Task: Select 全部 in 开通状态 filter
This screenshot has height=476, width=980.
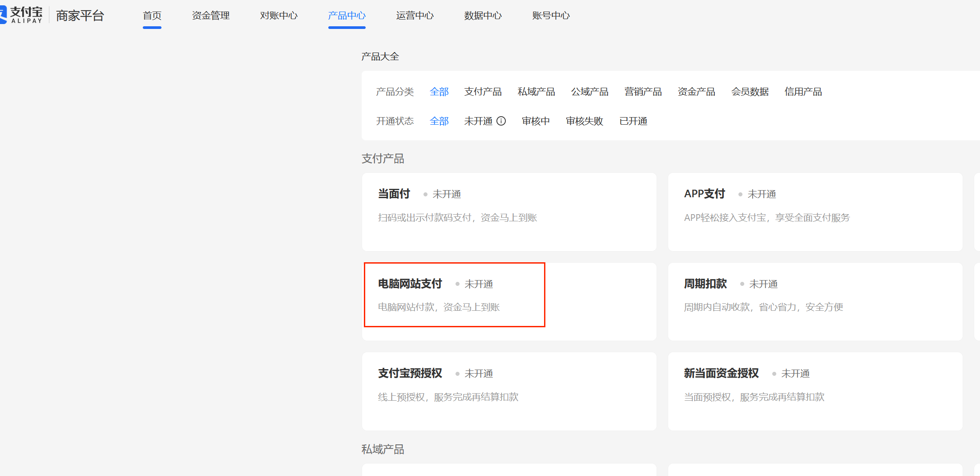Action: pyautogui.click(x=440, y=121)
